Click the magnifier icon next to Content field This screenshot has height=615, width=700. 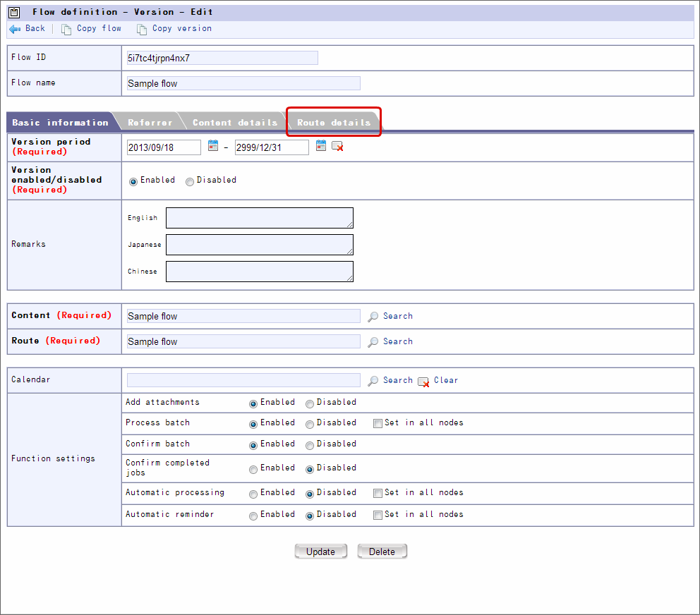point(373,317)
